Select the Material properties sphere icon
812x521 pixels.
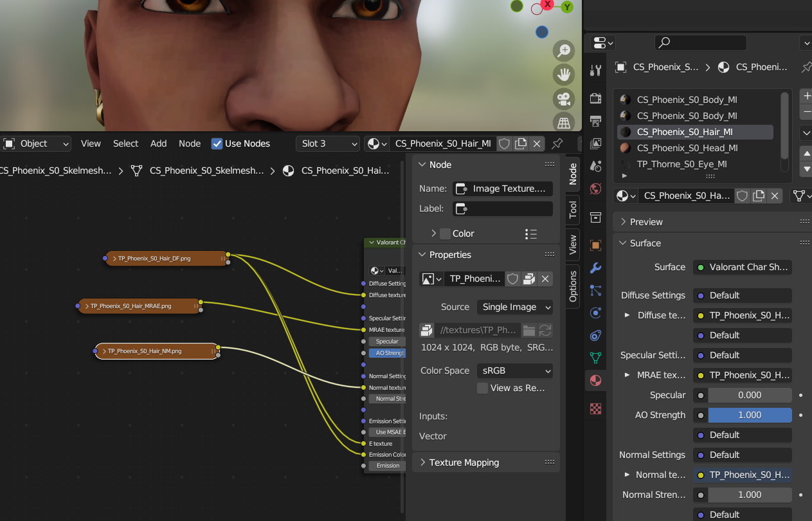[595, 380]
